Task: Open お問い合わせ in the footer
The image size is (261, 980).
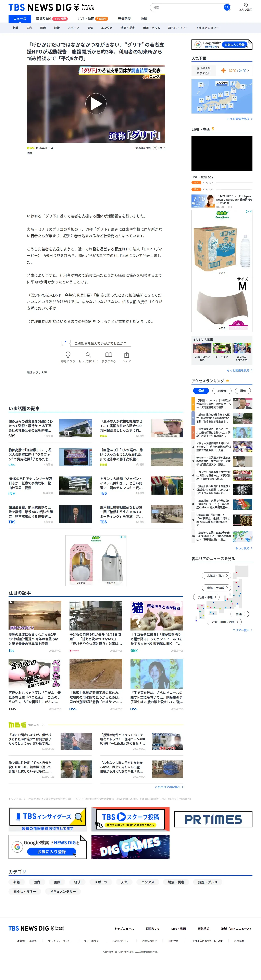Action: tap(150, 941)
